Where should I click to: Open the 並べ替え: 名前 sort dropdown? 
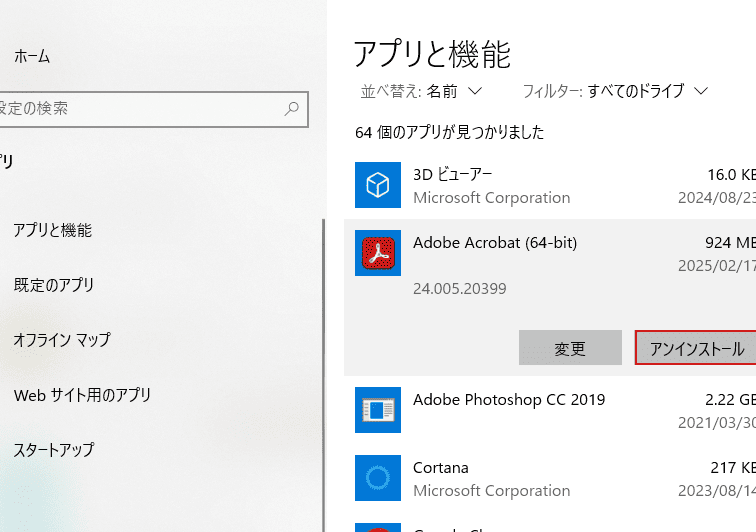coord(421,91)
